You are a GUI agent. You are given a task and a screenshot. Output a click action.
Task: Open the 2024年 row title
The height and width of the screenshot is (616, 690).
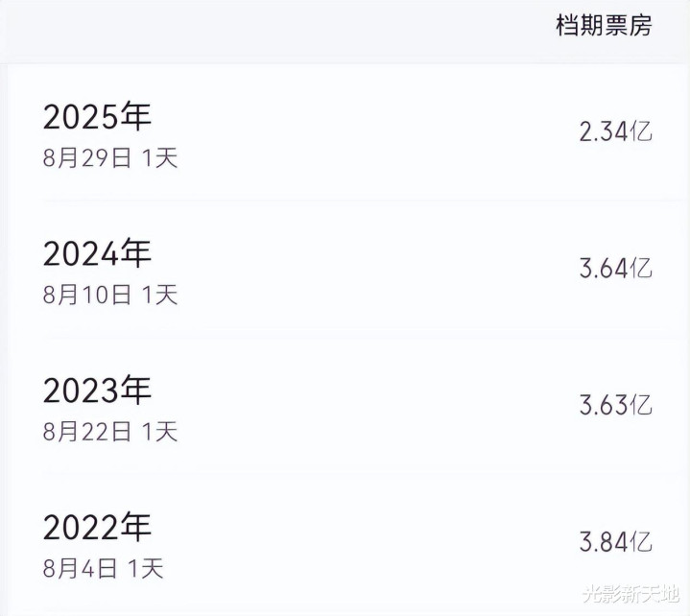[97, 253]
